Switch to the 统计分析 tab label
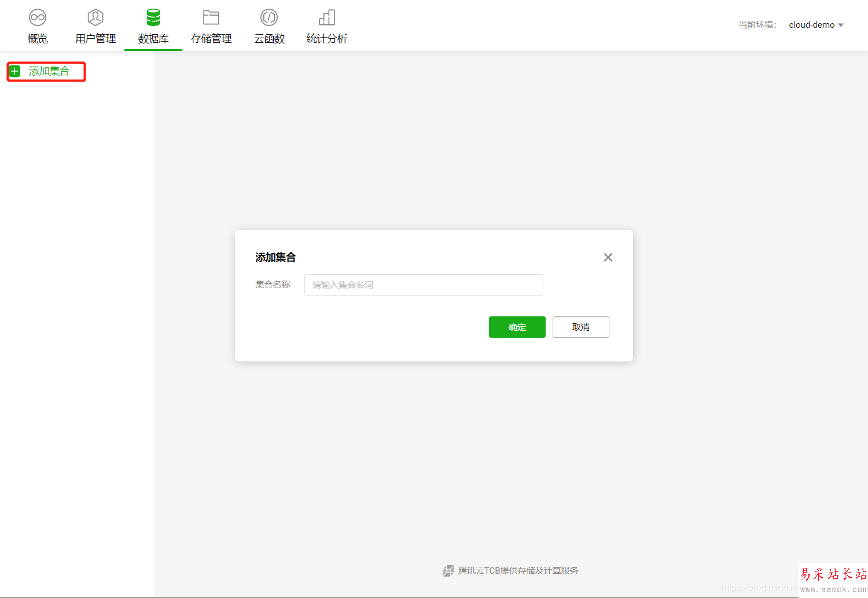The width and height of the screenshot is (868, 598). tap(327, 39)
